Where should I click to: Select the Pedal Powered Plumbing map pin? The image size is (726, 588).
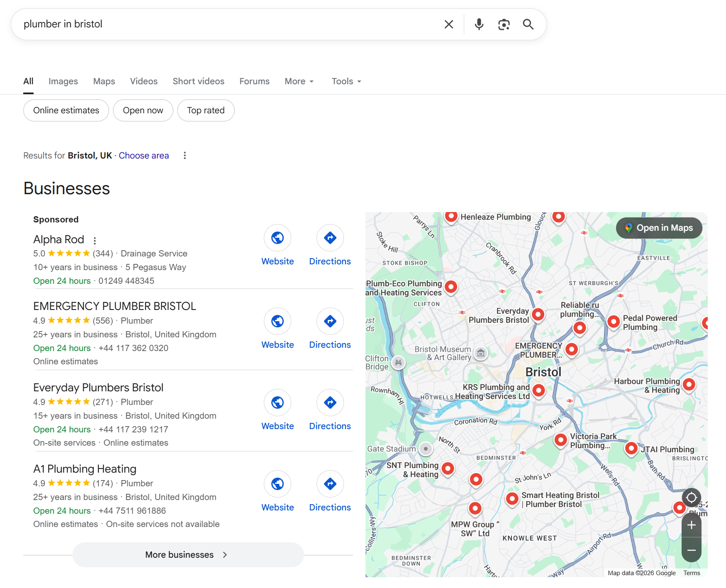[x=614, y=322]
